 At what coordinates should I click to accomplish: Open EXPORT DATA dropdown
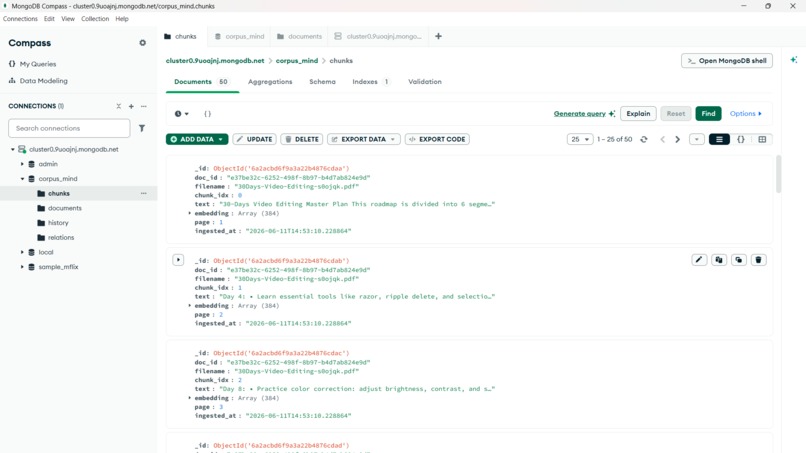click(364, 139)
